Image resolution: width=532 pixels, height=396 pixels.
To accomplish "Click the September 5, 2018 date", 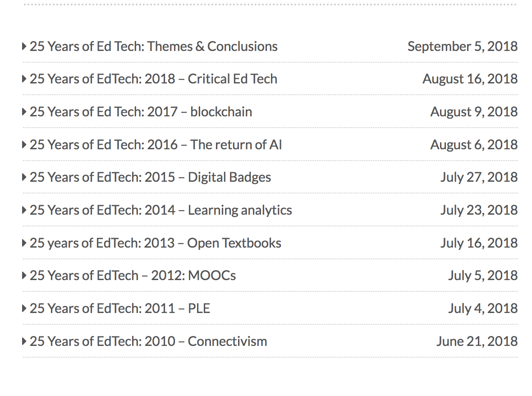I will point(463,47).
